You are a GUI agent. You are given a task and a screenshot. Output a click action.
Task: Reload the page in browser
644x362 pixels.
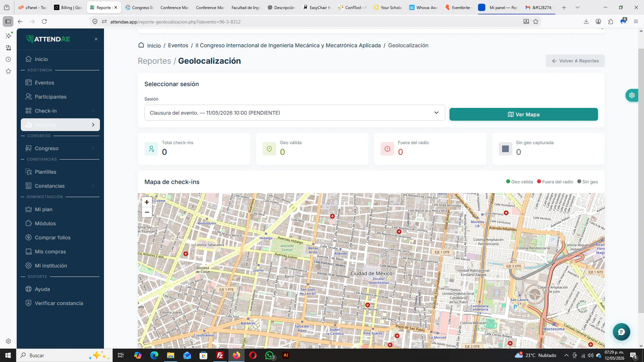(44, 22)
